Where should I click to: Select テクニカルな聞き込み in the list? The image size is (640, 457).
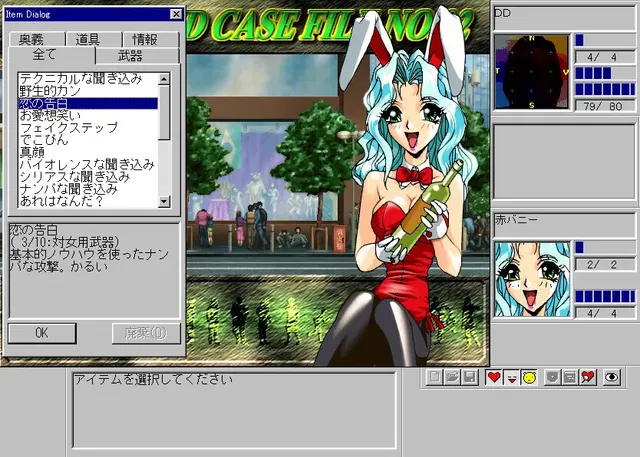[88, 79]
